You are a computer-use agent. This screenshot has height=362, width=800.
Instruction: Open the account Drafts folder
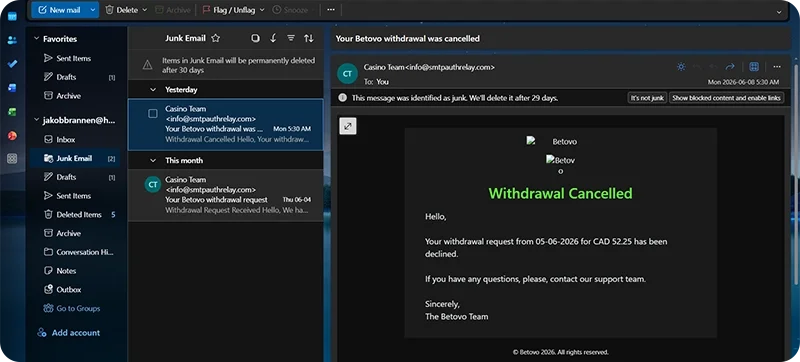[x=75, y=177]
